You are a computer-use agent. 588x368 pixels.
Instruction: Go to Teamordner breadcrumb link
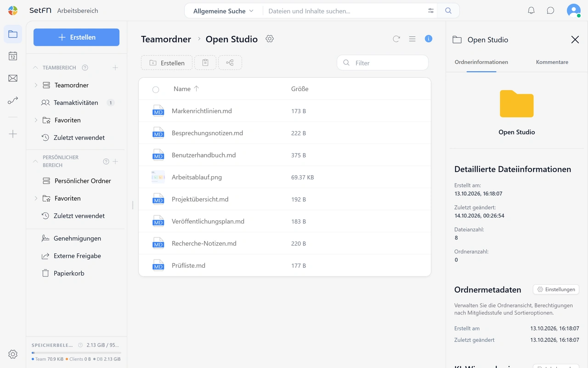pyautogui.click(x=166, y=39)
